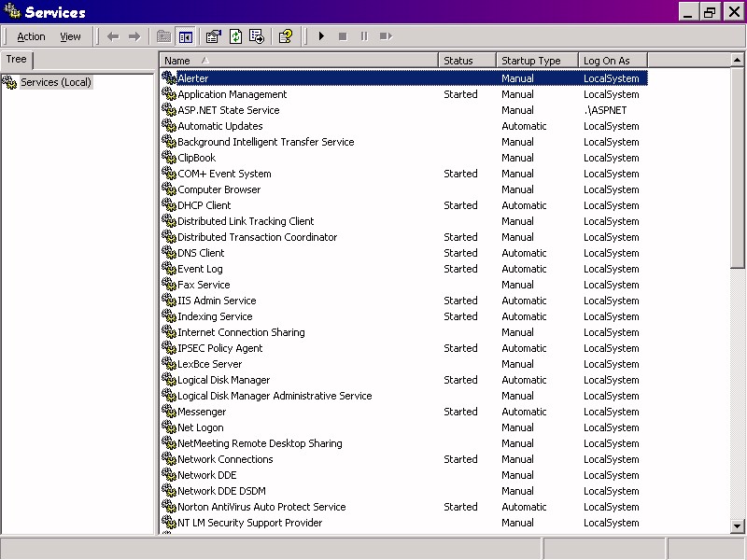Click the scrollbar up arrow
747x560 pixels.
click(737, 60)
